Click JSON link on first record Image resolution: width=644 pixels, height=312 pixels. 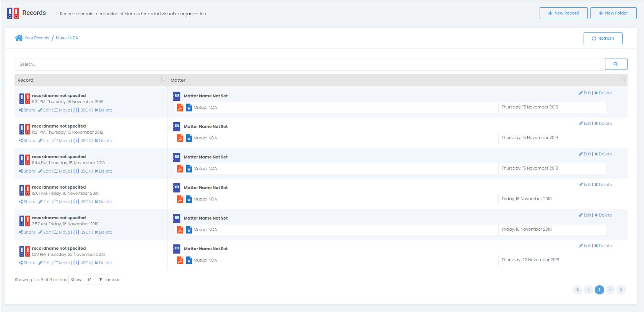(x=86, y=110)
